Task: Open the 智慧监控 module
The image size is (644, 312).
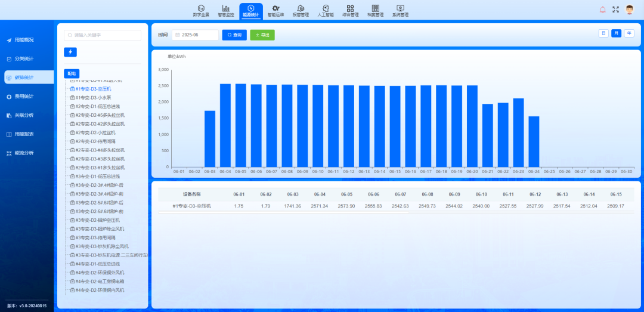Action: pos(226,11)
